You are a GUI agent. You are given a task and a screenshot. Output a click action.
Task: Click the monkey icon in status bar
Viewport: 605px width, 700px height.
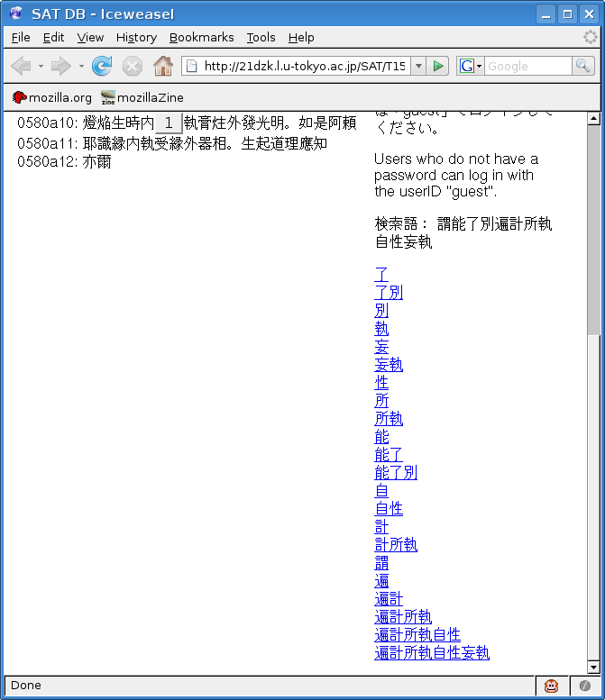[x=552, y=686]
